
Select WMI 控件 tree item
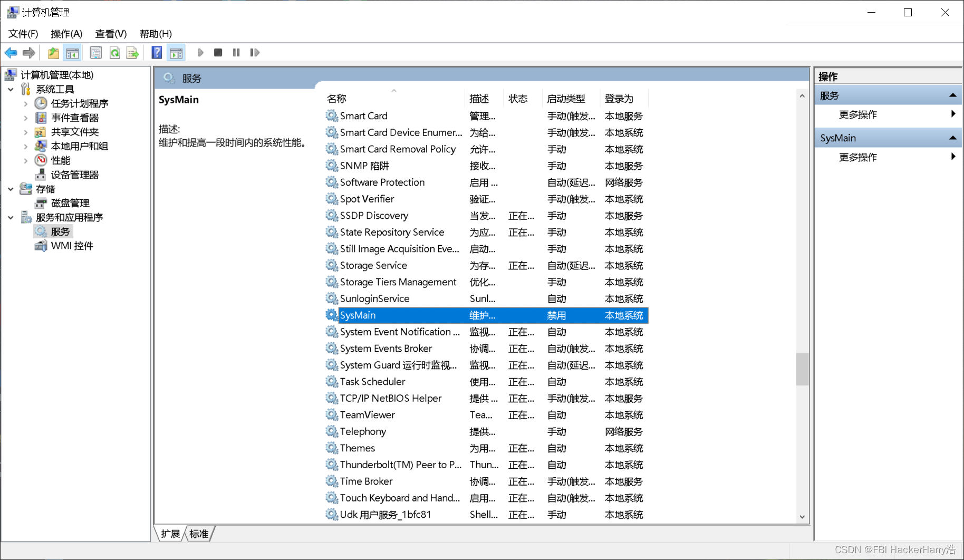click(72, 246)
